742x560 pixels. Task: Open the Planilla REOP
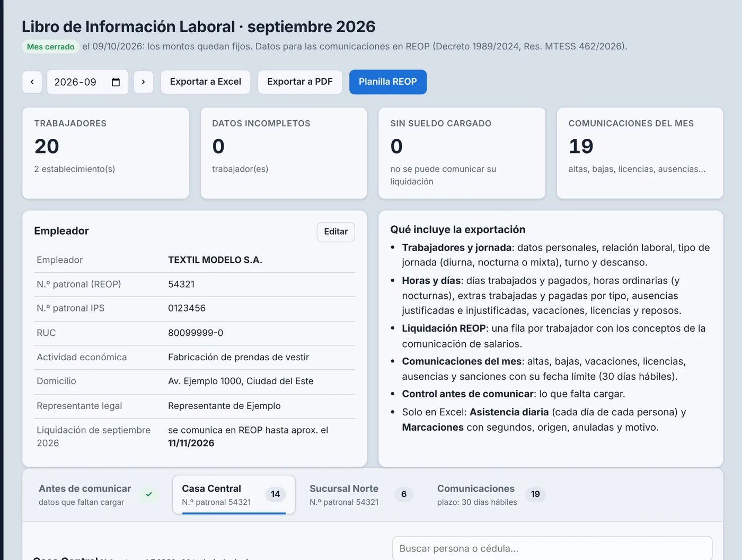pos(388,82)
